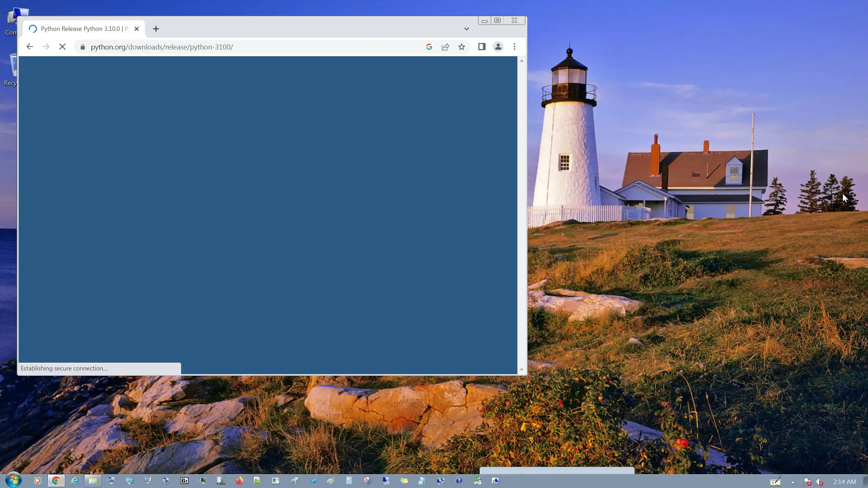Click the muted volume tray icon
This screenshot has width=868, height=488.
[820, 482]
